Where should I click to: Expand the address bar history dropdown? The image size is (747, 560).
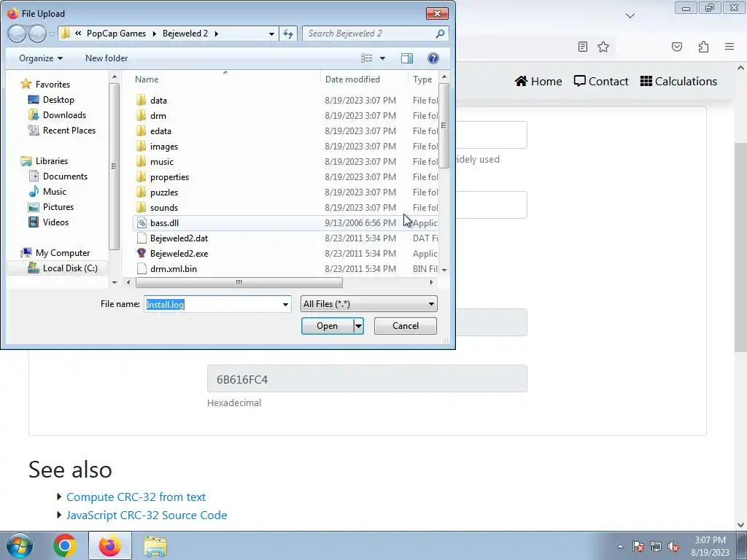271,34
